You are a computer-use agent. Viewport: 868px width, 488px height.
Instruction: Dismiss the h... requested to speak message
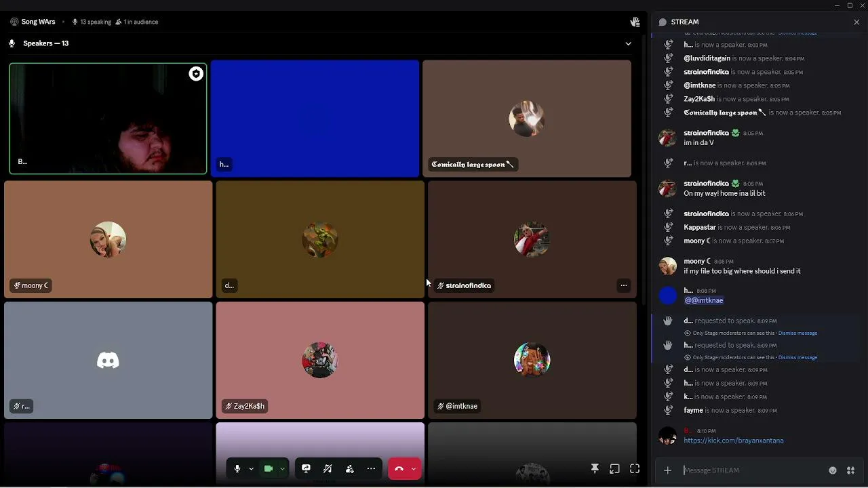(x=797, y=358)
